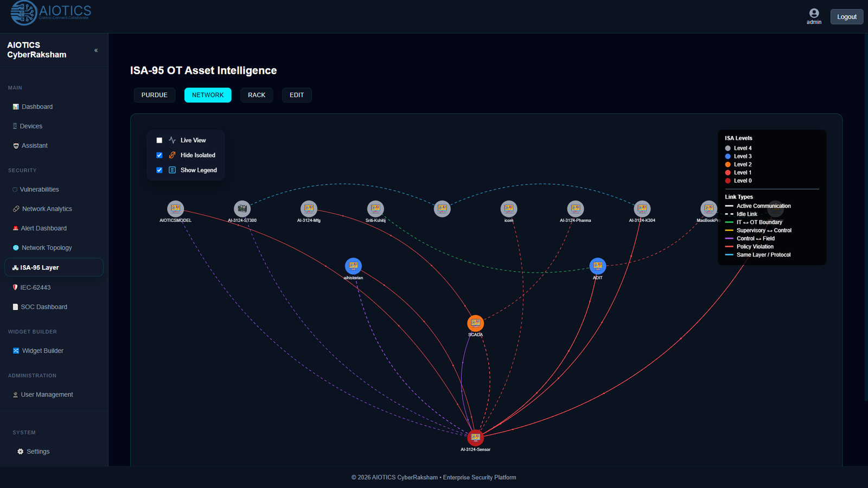Click the Level 0 dark red legend swatch

(x=728, y=181)
